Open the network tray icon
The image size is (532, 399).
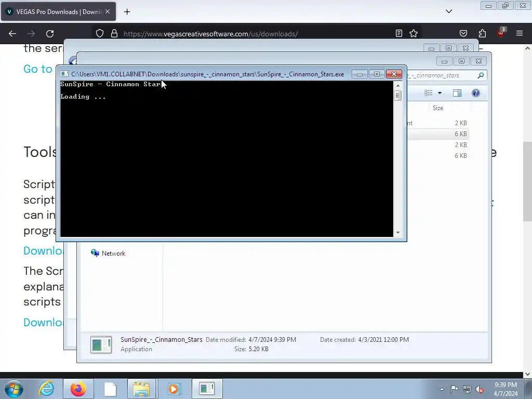tap(467, 389)
